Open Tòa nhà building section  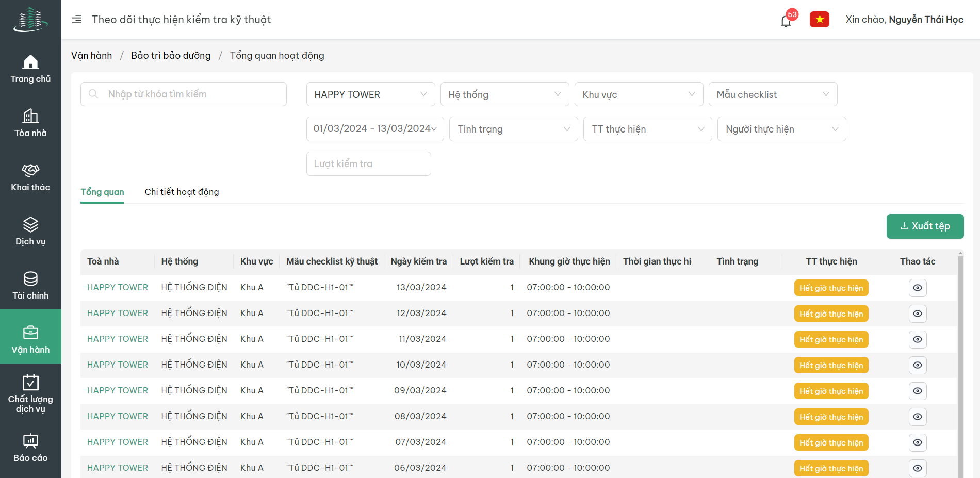30,123
